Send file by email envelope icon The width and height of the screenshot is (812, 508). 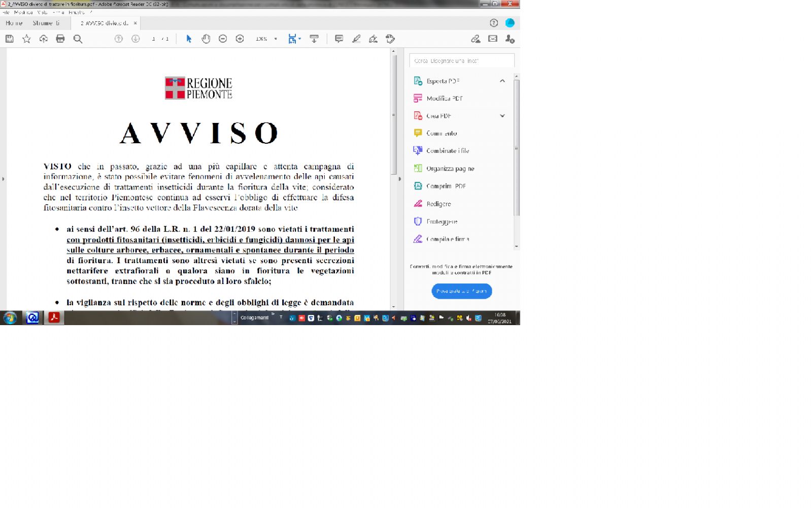(493, 39)
